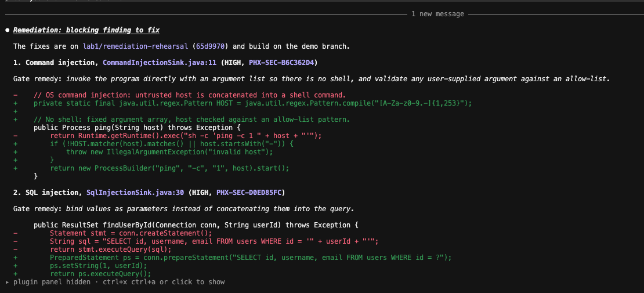Image resolution: width=644 pixels, height=293 pixels.
Task: Click added 'PreparedStatement ps = conn.prepareStatement' line
Action: [x=251, y=258]
